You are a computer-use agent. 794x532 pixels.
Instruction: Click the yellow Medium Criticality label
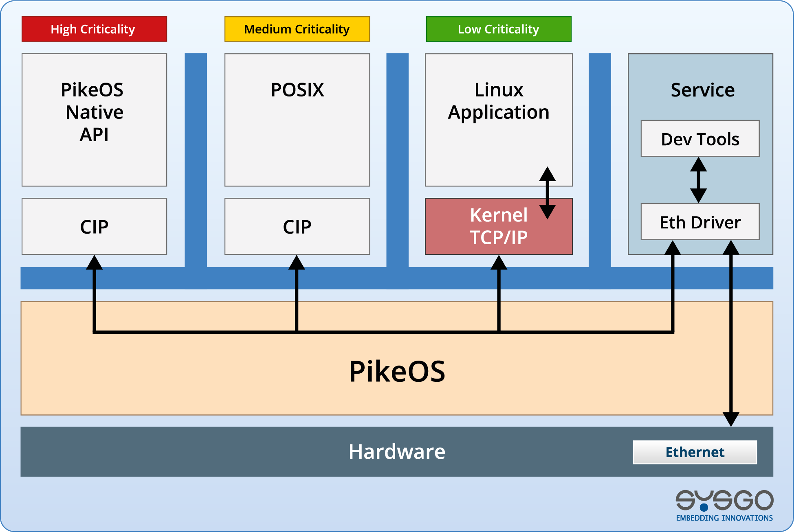[297, 29]
